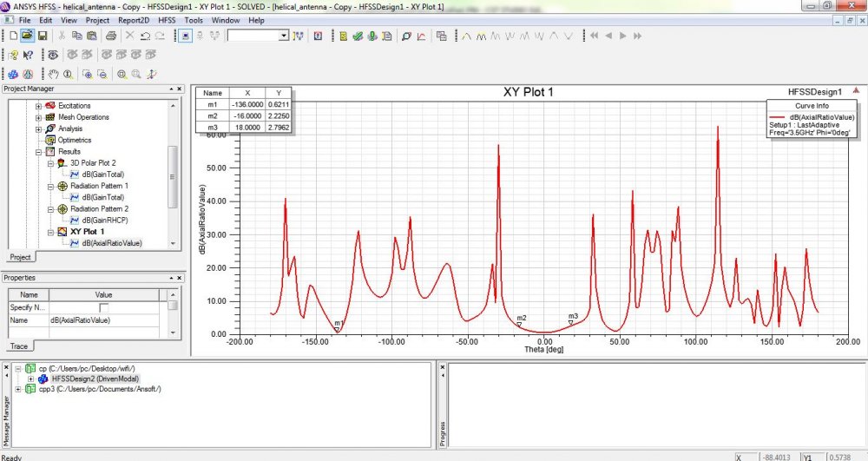Click the Theta [deg] axis label
Viewport: 868px width, 461px height.
(543, 350)
